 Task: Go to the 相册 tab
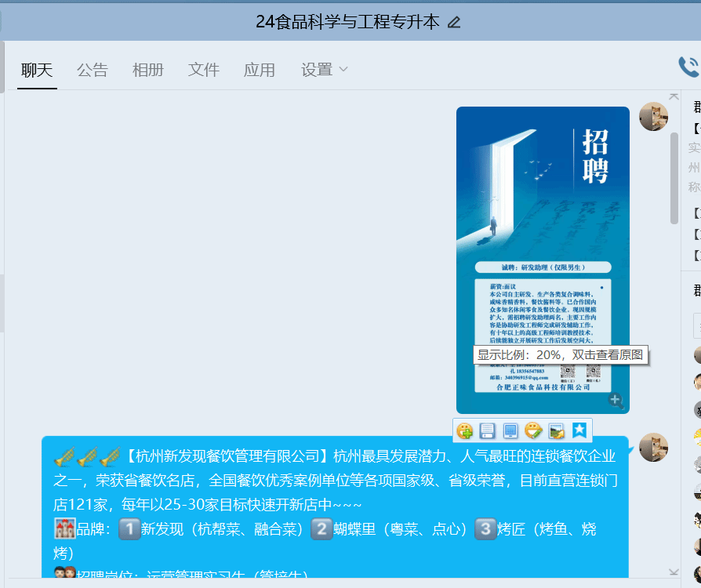[148, 70]
